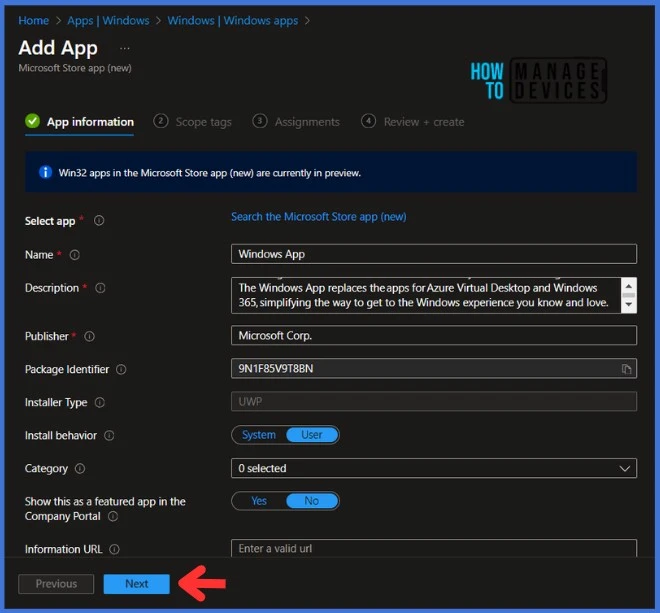The width and height of the screenshot is (660, 613).
Task: Go to the Assignments step
Action: click(x=296, y=122)
